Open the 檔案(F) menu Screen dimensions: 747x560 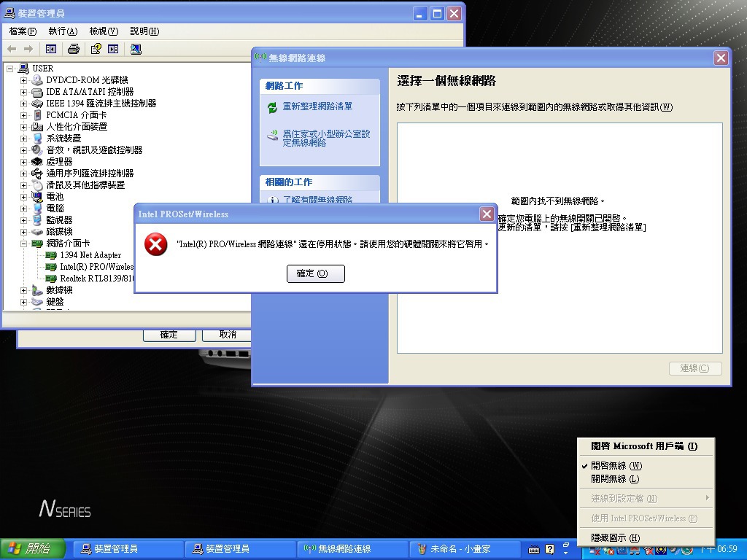coord(23,31)
